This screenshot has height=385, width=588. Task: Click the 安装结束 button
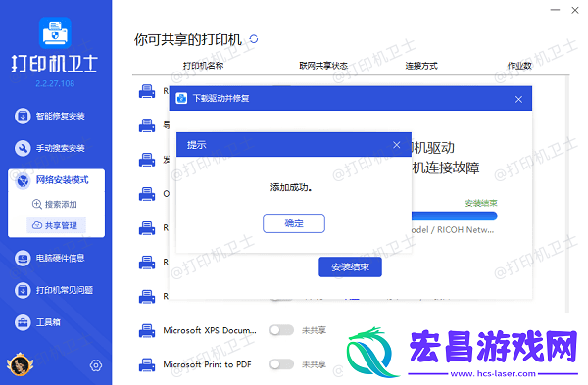tap(350, 266)
